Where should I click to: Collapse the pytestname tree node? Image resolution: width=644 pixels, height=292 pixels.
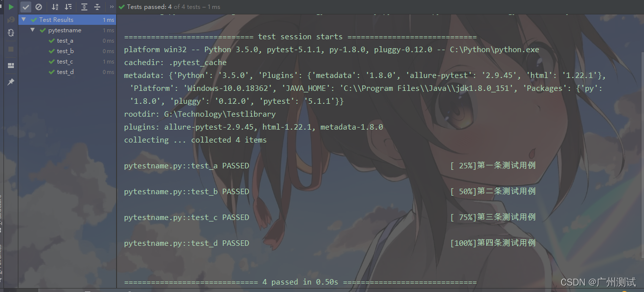point(32,30)
